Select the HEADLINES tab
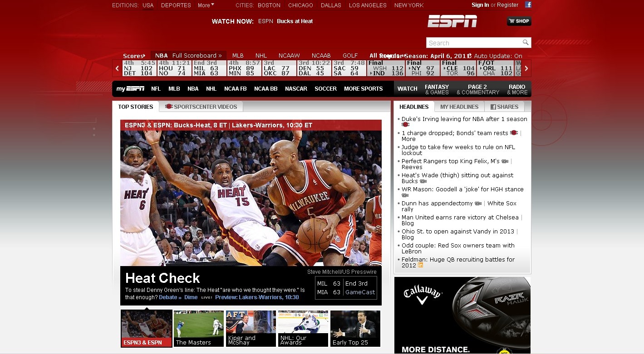Viewport: 644px width, 354px height. click(414, 107)
